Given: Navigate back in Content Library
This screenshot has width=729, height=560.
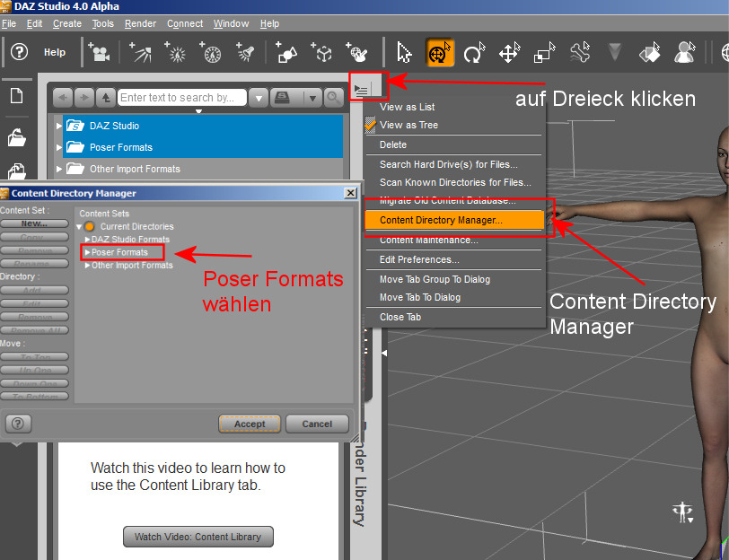Looking at the screenshot, I should [63, 98].
